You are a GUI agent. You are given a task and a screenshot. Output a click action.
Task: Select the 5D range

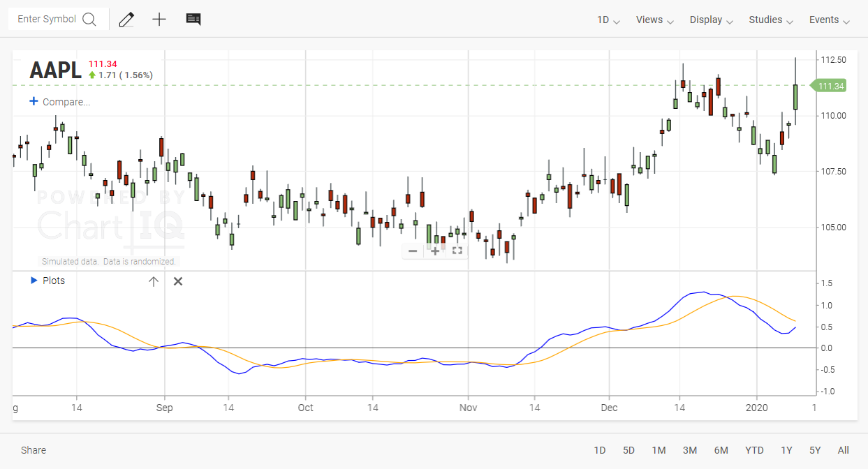tap(628, 450)
